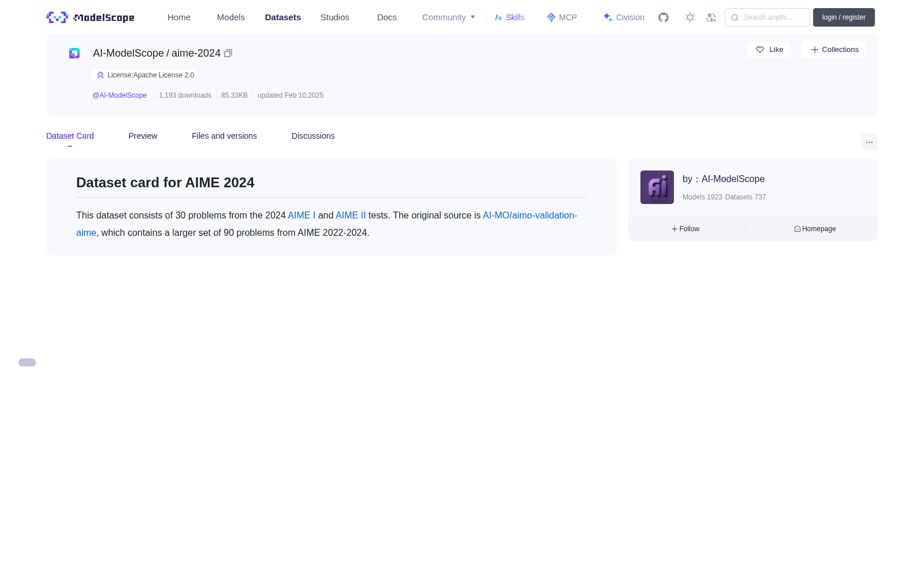Select the Dataset Card tab
This screenshot has height=578, width=924.
point(70,136)
